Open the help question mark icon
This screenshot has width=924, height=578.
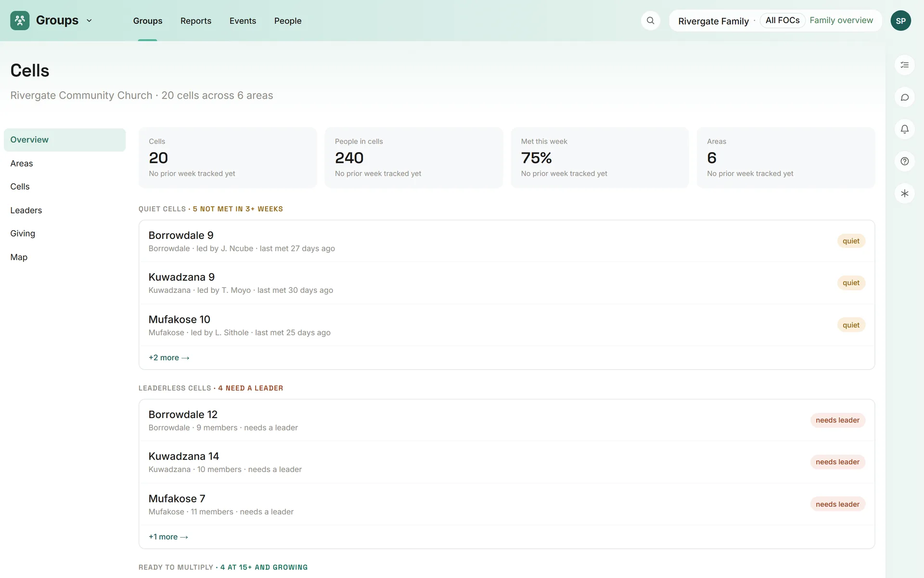pyautogui.click(x=904, y=161)
